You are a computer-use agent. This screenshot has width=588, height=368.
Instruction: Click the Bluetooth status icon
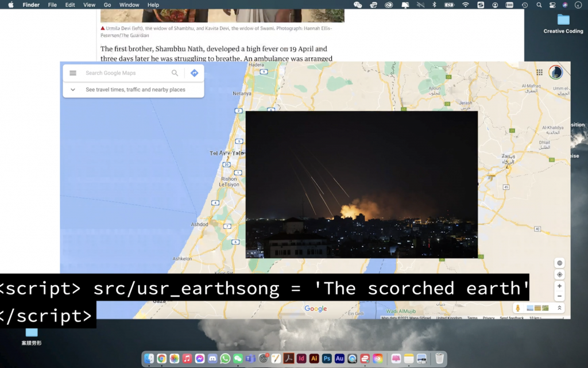pos(434,5)
